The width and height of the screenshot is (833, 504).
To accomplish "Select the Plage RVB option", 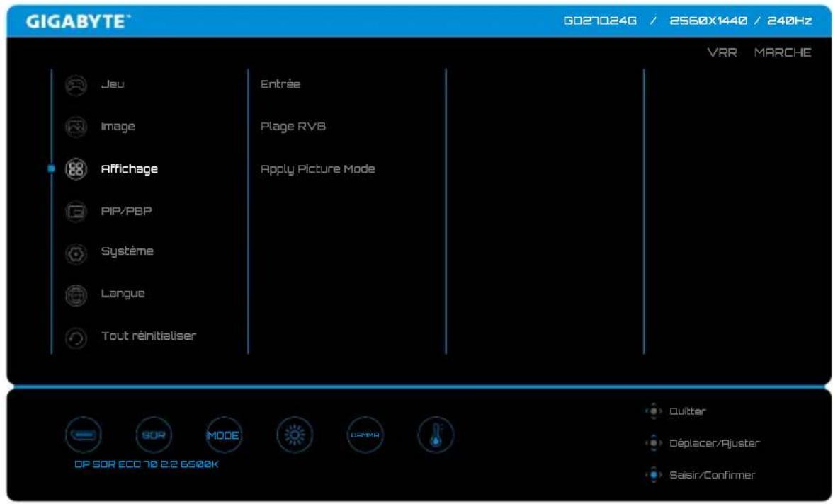I will (293, 127).
